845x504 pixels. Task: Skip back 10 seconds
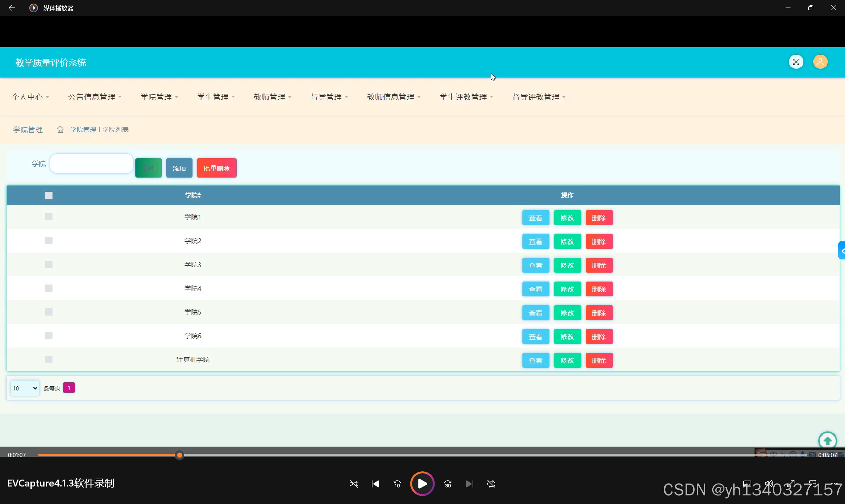[397, 484]
